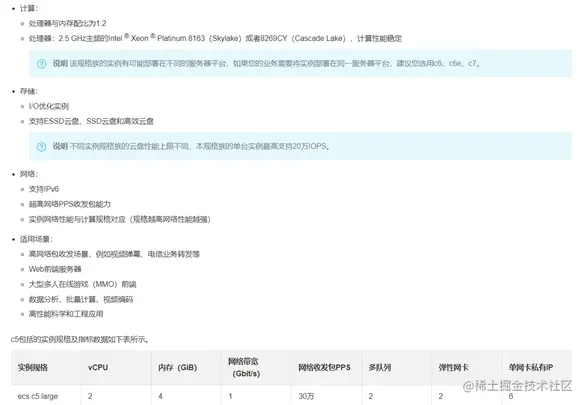Click the note recommending c6, c6e, c7

pyautogui.click(x=300, y=64)
